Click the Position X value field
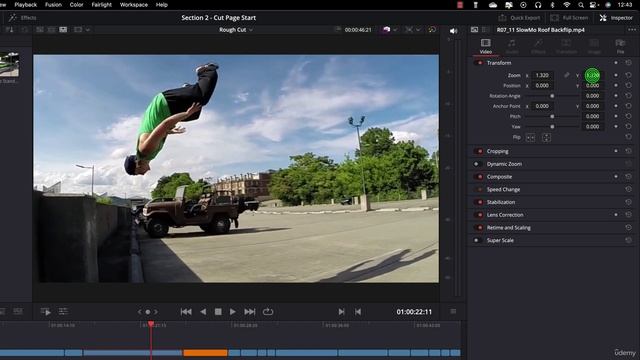The width and height of the screenshot is (640, 360). [542, 86]
